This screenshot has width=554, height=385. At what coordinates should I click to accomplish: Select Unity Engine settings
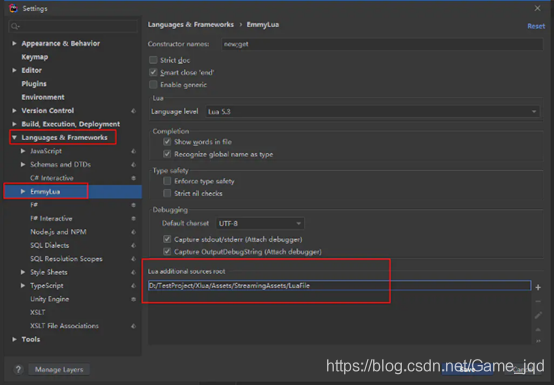(49, 299)
